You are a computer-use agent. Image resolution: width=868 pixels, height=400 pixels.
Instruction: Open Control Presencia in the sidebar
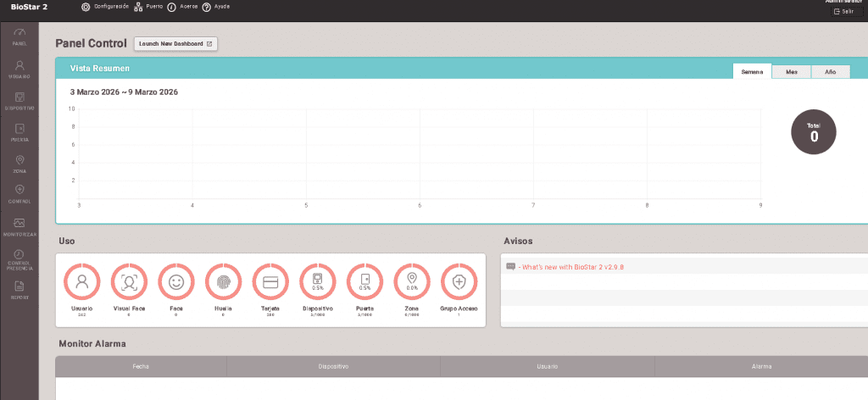[x=19, y=258]
